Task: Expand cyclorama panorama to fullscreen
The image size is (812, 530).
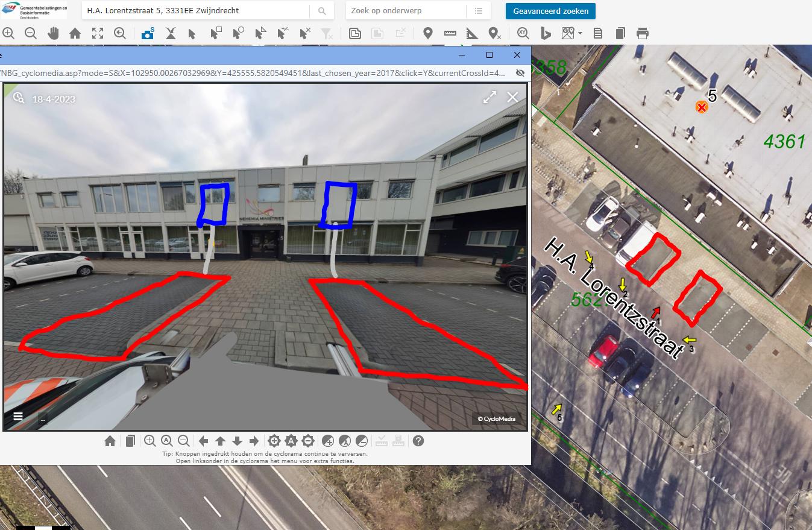Action: (x=489, y=97)
